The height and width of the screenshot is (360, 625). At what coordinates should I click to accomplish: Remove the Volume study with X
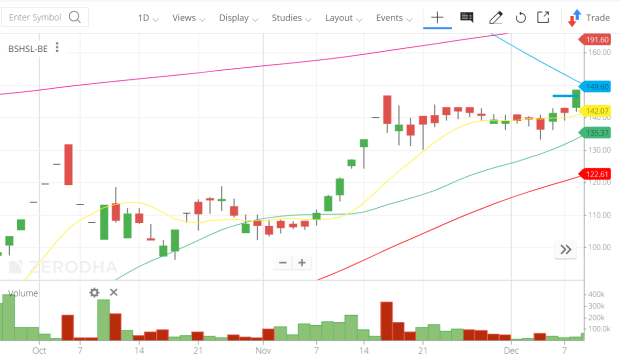114,292
